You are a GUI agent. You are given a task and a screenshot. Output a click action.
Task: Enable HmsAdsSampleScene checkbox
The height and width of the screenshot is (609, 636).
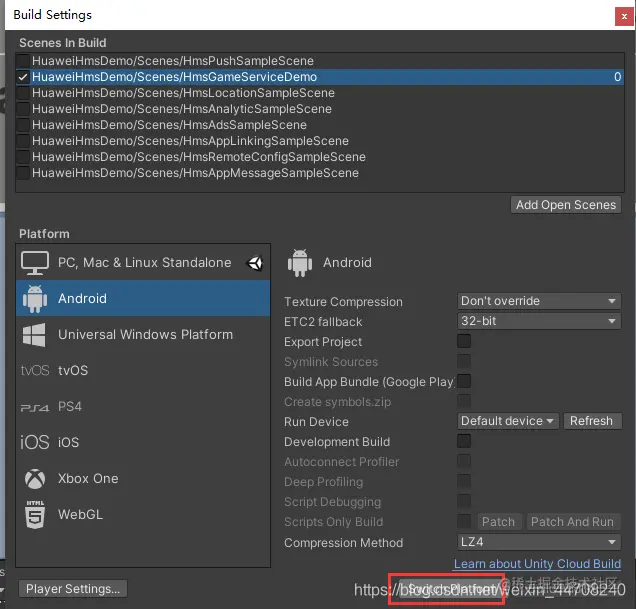[23, 125]
